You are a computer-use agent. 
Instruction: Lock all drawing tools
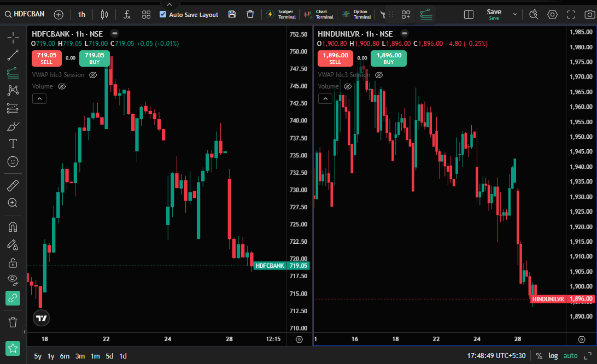pos(13,263)
